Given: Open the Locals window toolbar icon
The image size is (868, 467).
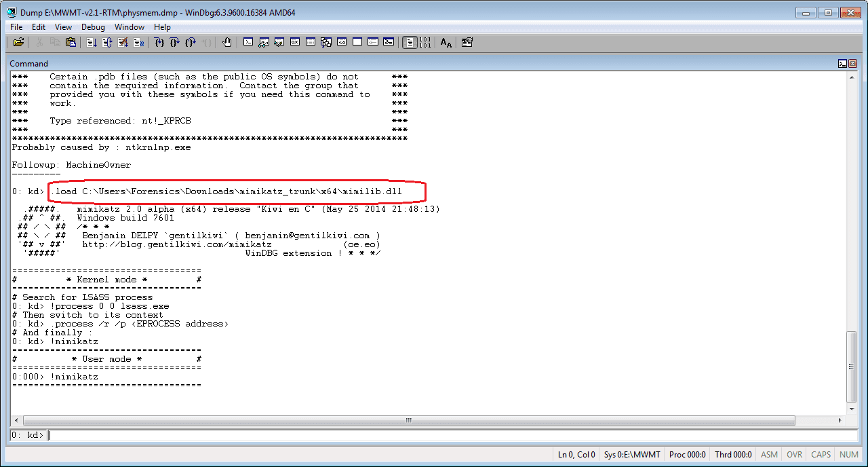Looking at the screenshot, I should [279, 42].
